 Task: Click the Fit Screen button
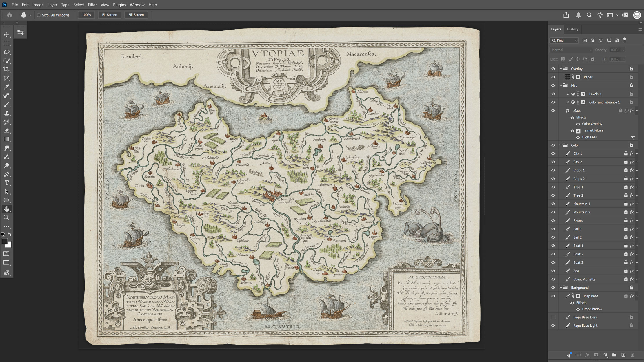click(110, 15)
